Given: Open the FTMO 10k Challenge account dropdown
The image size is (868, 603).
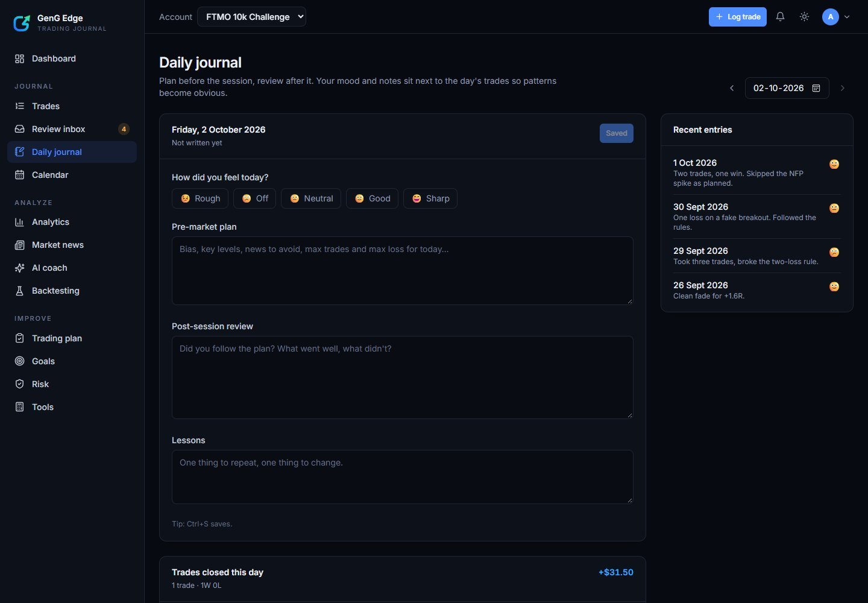Looking at the screenshot, I should tap(251, 17).
